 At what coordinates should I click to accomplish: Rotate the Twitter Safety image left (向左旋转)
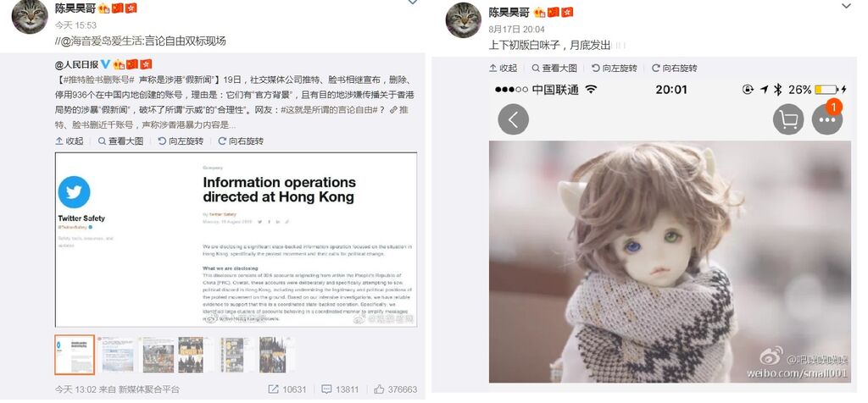coord(181,141)
